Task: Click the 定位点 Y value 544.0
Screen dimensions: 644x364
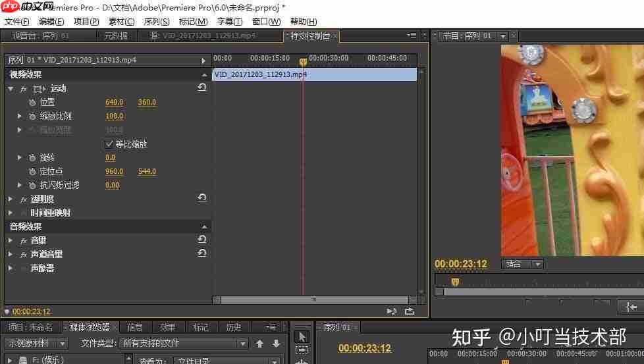Action: [x=147, y=172]
